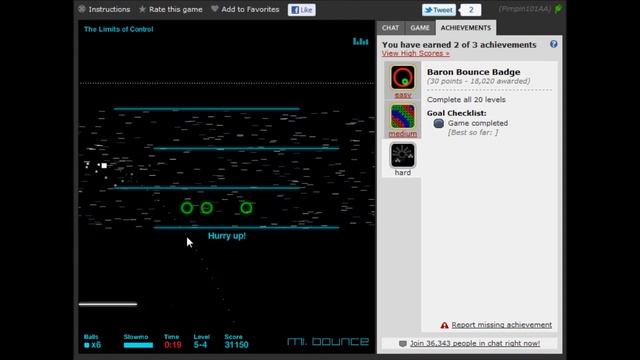Click the white paddle bar
This screenshot has width=640, height=360.
[108, 304]
